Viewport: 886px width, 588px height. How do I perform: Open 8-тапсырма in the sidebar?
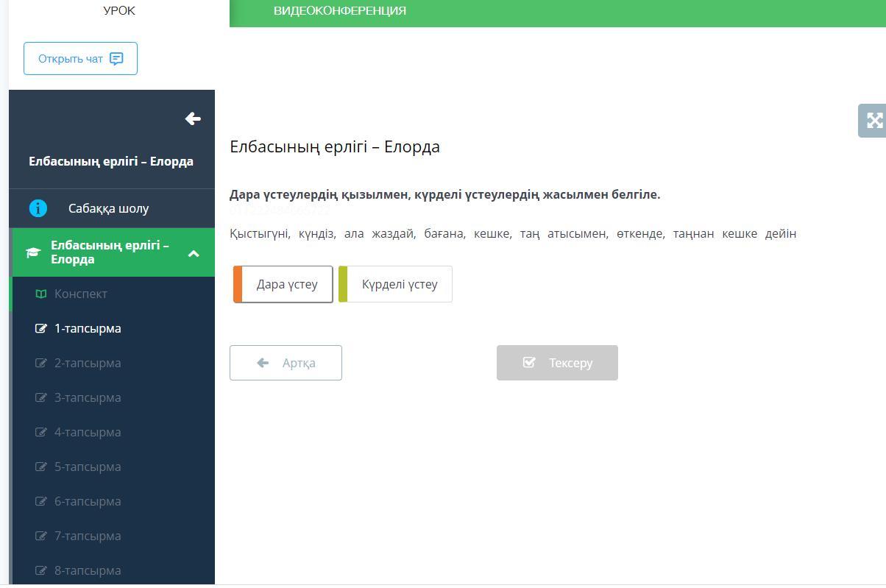pos(88,570)
